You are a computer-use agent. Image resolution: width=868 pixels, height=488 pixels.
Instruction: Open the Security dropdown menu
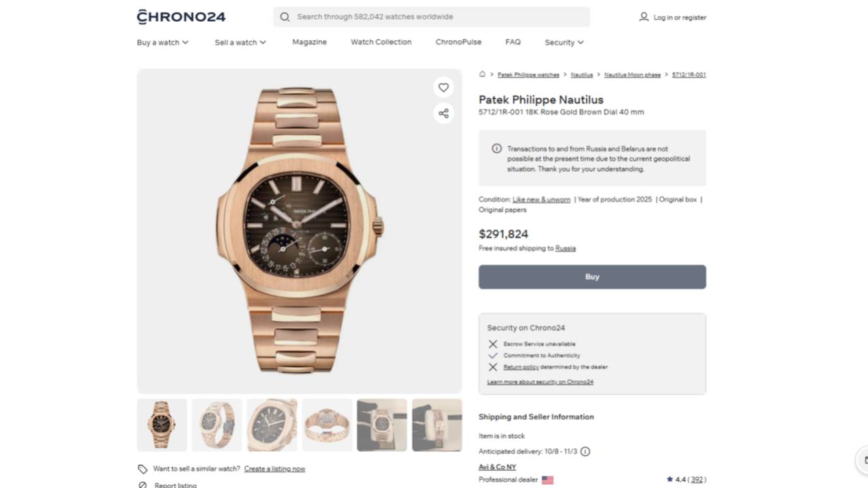(564, 42)
